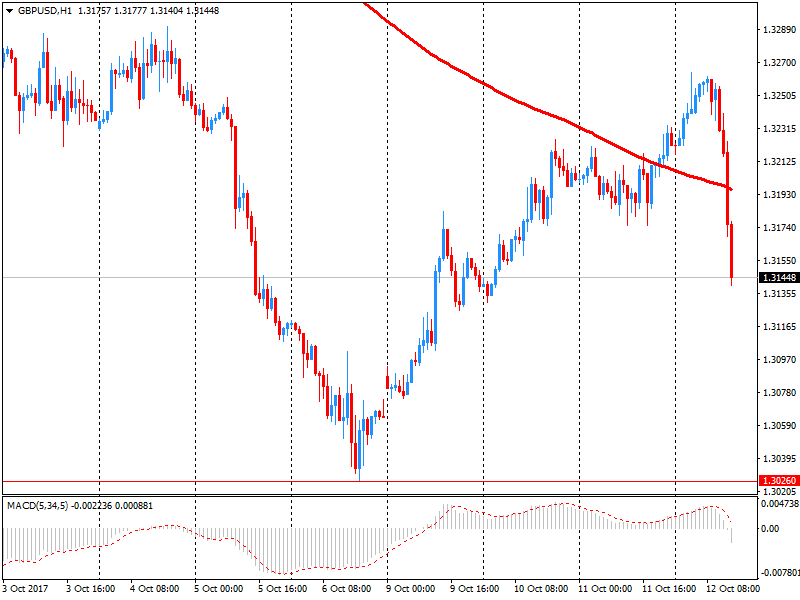Viewport: 800px width, 600px height.
Task: Click the time axis label 9 Oct 16:00
Action: pos(474,588)
